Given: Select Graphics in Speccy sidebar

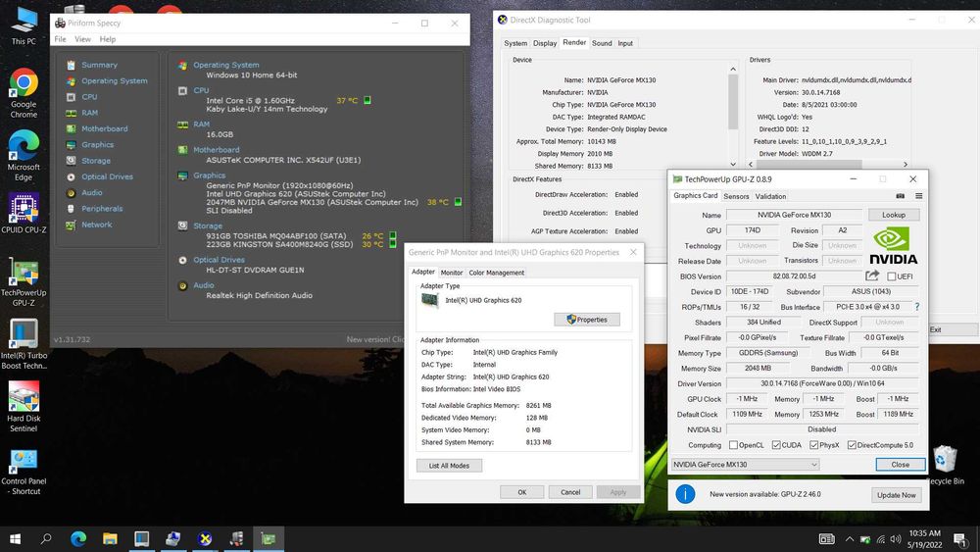Looking at the screenshot, I should (x=97, y=144).
